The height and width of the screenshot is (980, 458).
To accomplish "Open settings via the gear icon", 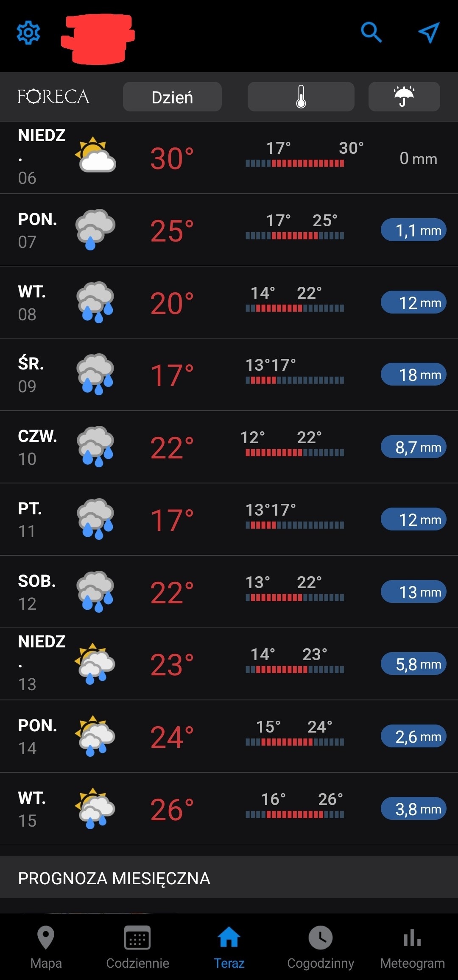I will pyautogui.click(x=28, y=32).
